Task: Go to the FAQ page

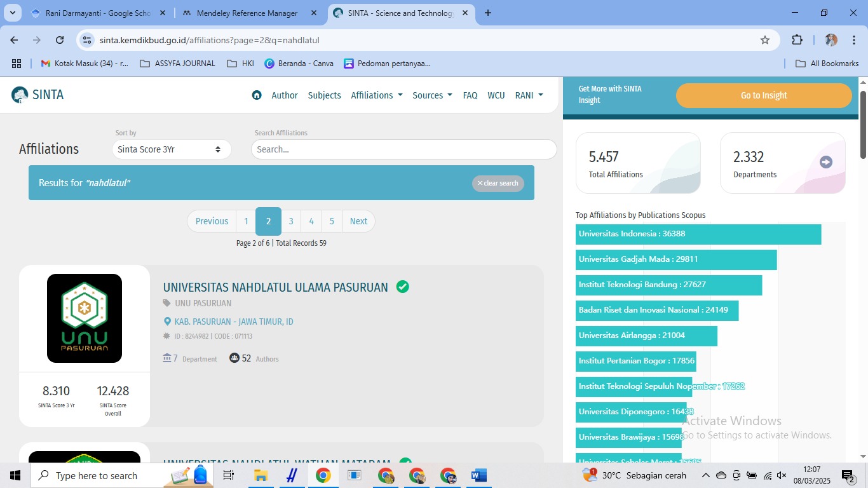Action: tap(470, 95)
